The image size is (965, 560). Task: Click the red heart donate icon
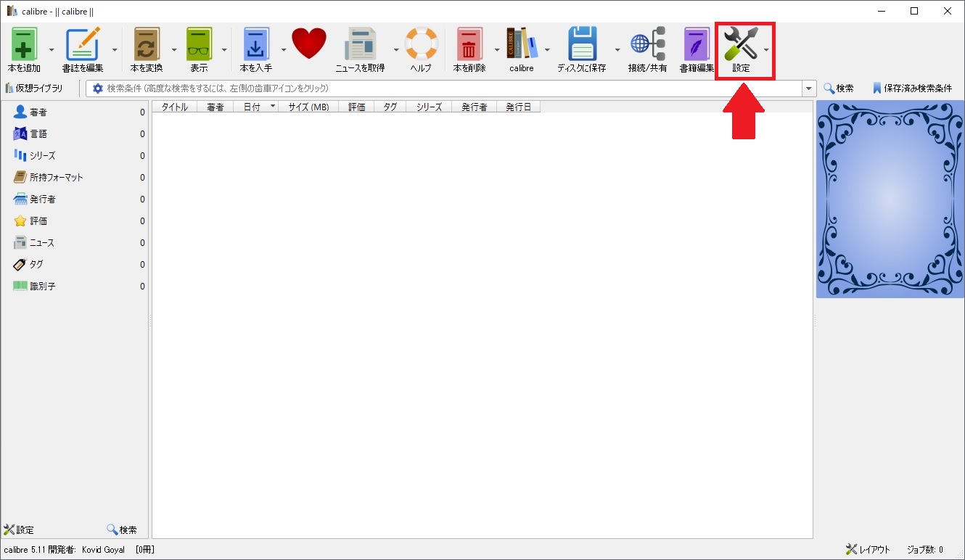click(x=309, y=44)
